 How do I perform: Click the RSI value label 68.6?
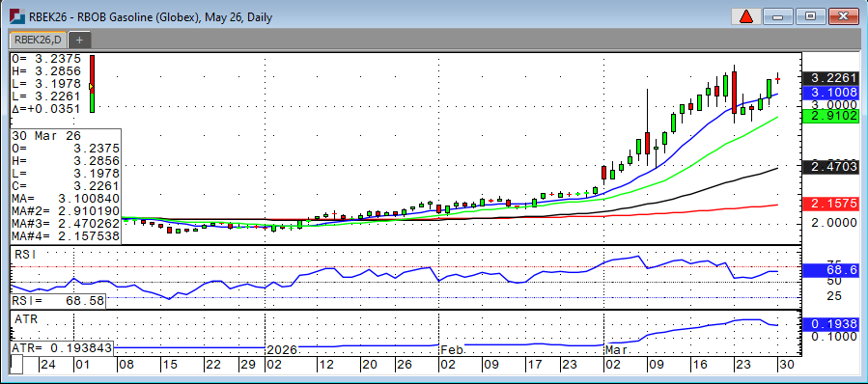(x=831, y=270)
